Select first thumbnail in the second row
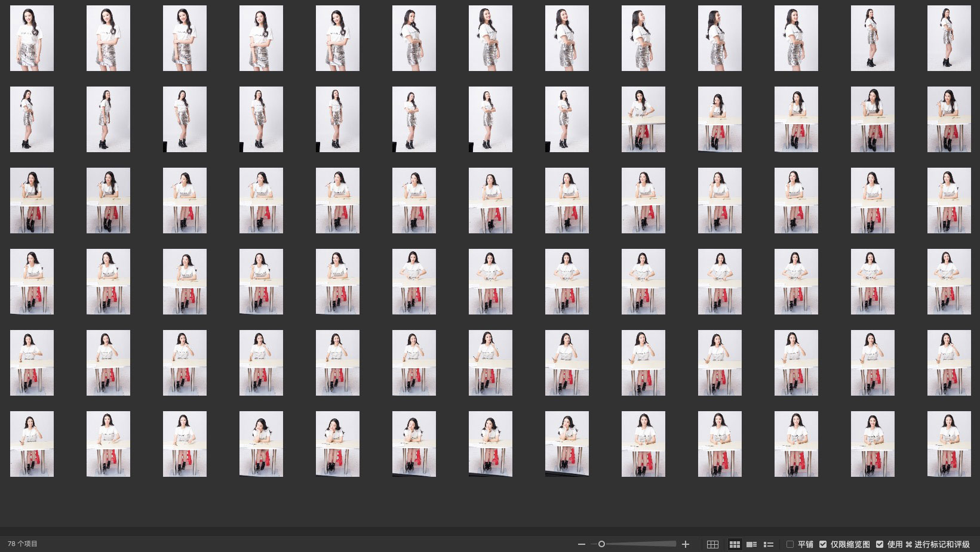The width and height of the screenshot is (980, 552). tap(32, 119)
